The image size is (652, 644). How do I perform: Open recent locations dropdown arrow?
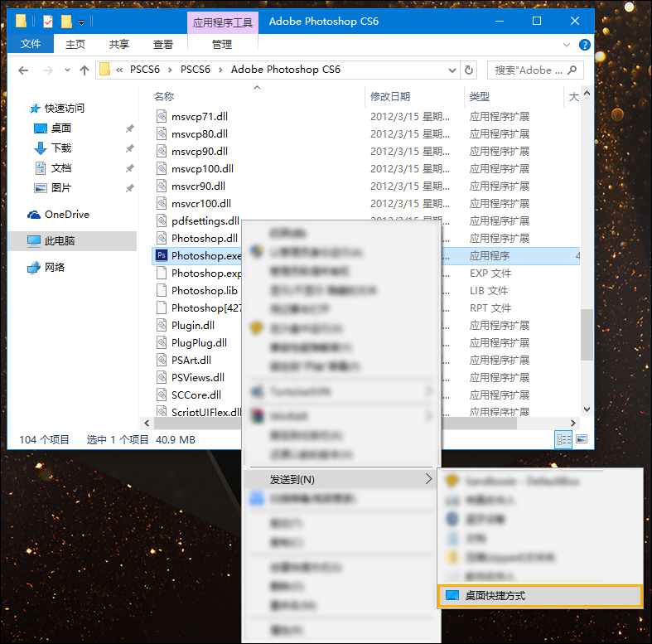pyautogui.click(x=67, y=70)
